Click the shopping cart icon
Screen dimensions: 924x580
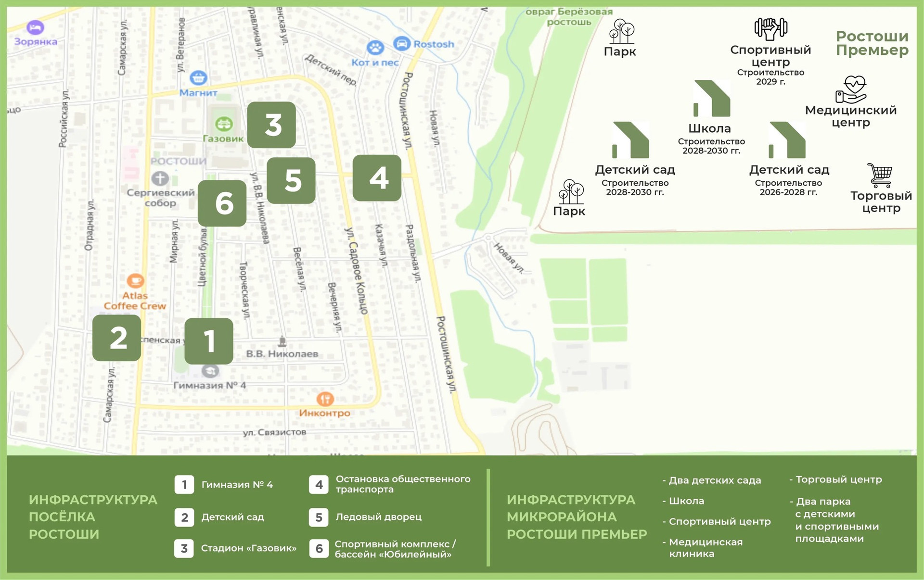[x=880, y=176]
